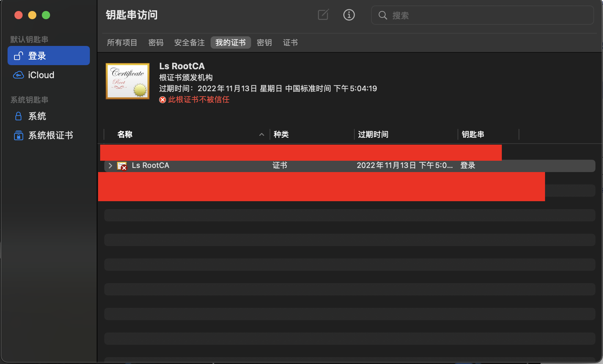Switch to the 证书 tab
The height and width of the screenshot is (364, 603).
click(290, 43)
